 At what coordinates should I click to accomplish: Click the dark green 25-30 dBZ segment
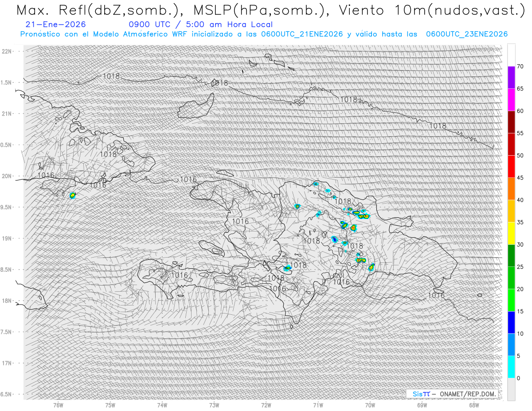coord(511,255)
